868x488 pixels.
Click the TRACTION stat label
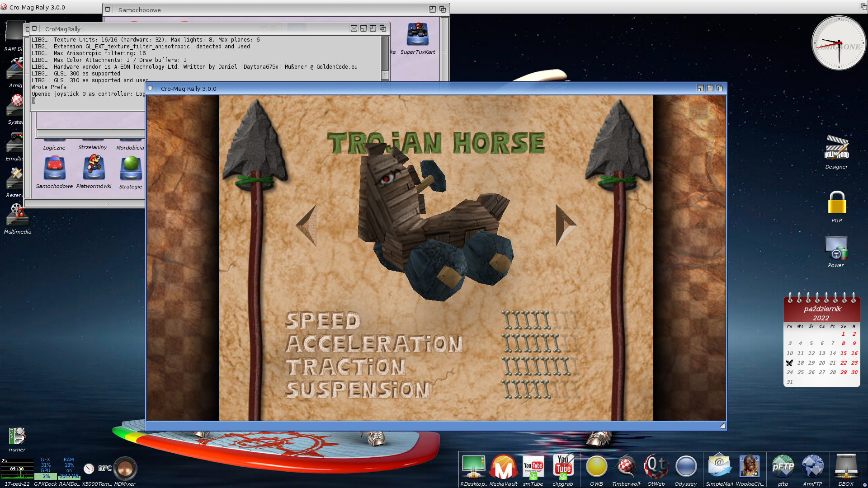click(x=345, y=366)
